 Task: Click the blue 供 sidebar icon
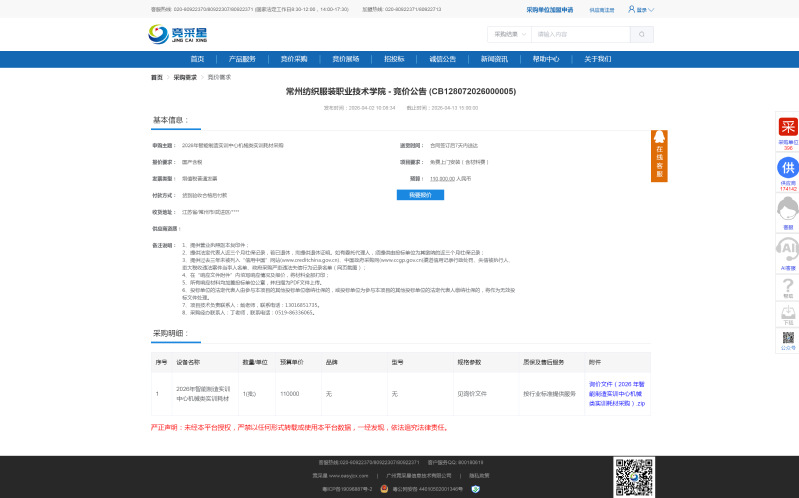coord(788,167)
